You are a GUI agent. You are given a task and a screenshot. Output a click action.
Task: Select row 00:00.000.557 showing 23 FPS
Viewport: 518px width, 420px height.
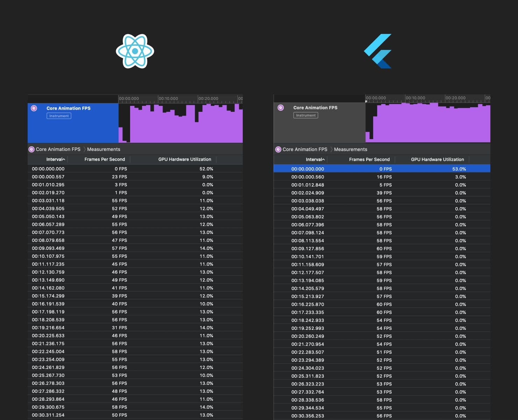pos(135,177)
